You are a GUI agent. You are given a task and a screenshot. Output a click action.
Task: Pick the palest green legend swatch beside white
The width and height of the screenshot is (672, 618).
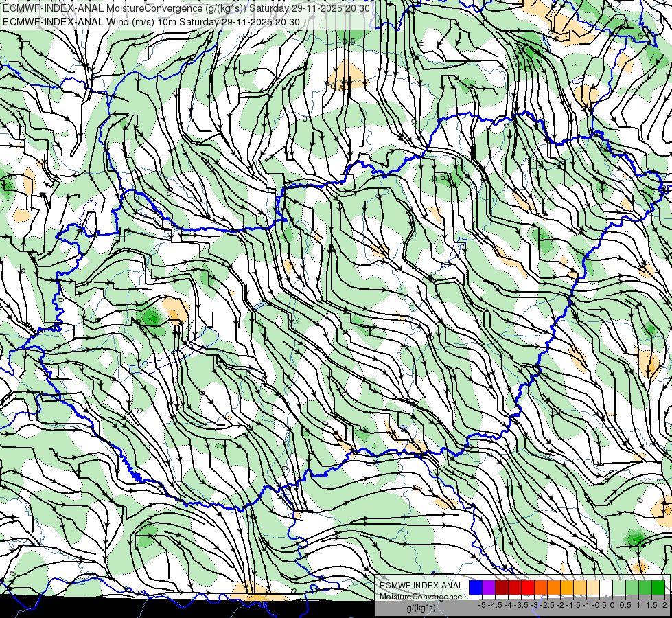point(619,587)
